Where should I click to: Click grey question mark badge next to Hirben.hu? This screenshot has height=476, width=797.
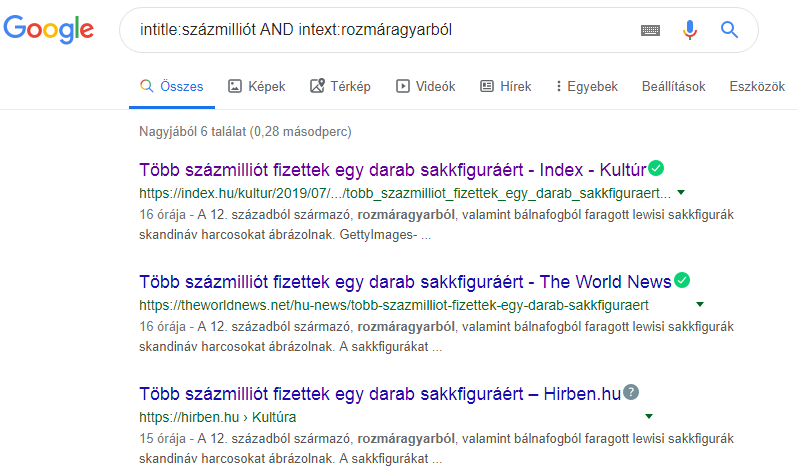(631, 392)
